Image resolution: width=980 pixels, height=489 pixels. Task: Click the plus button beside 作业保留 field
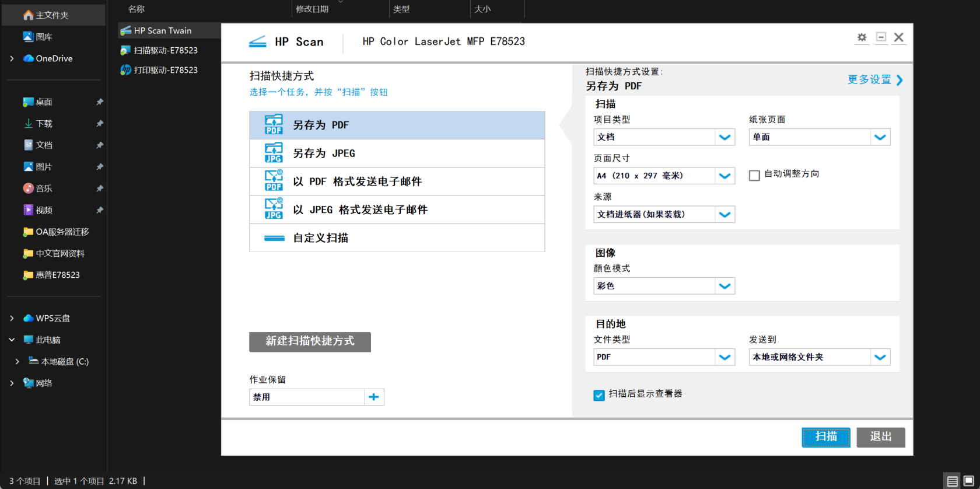[x=374, y=397]
